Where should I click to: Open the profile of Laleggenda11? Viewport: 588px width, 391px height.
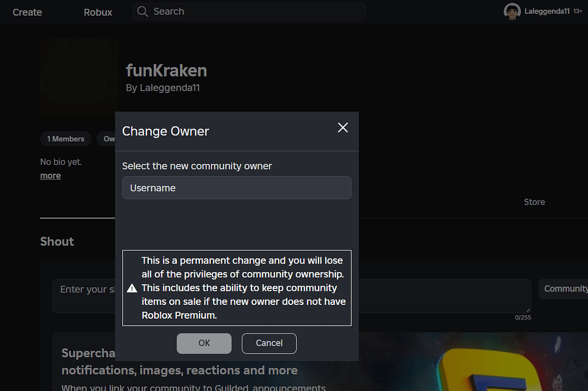(x=170, y=88)
